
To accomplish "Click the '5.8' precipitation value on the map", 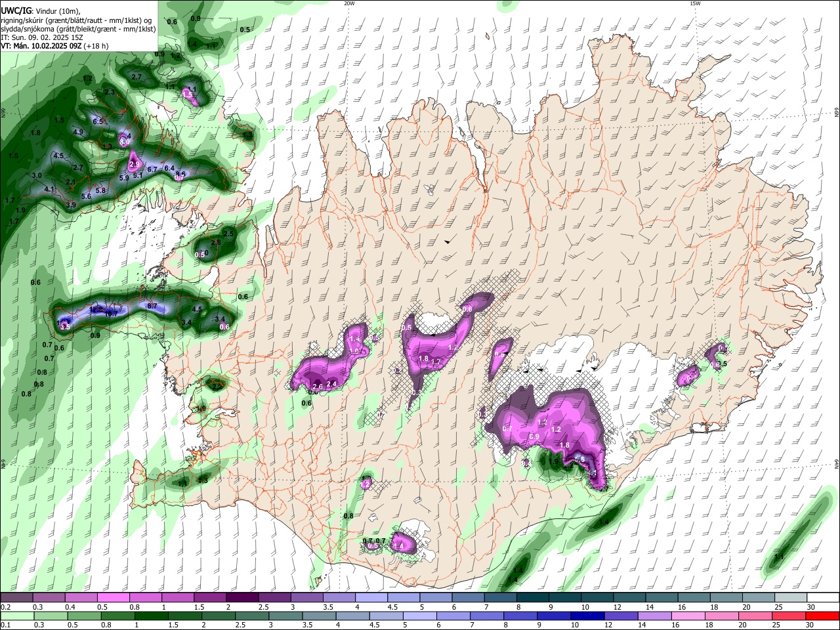I will (x=100, y=190).
